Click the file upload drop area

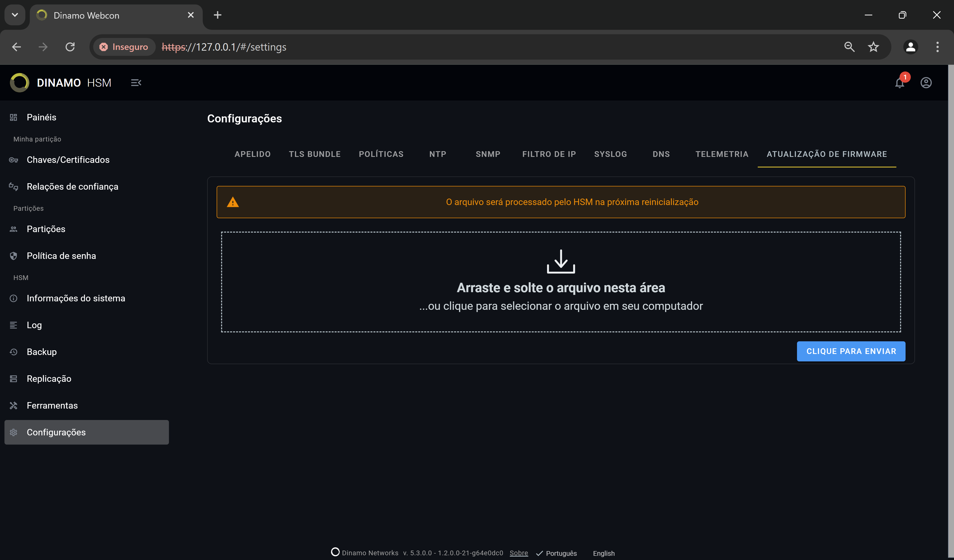[x=560, y=281]
